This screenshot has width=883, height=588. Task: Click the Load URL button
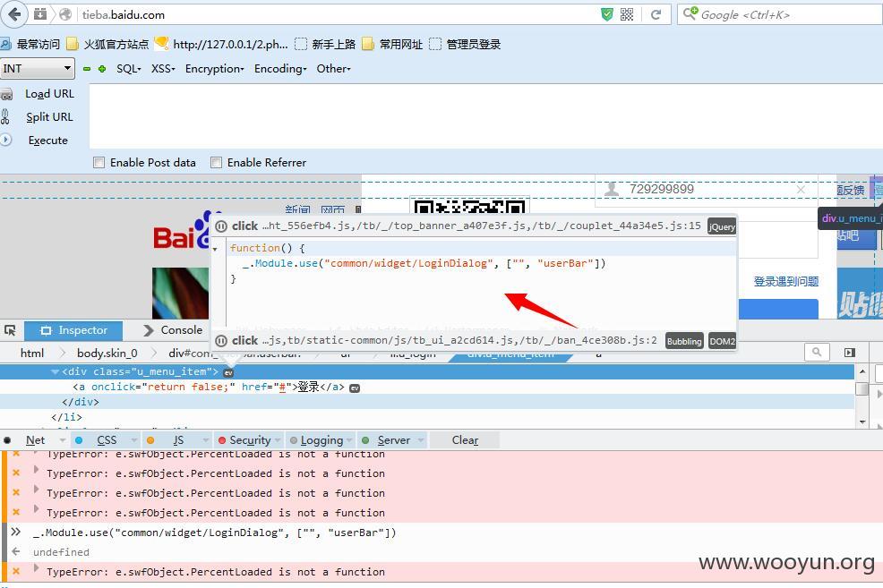point(49,94)
